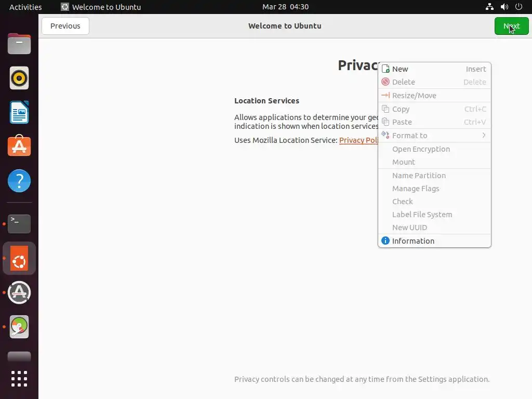Open Ubuntu Software orange bag icon
The height and width of the screenshot is (399, 532).
pos(19,146)
